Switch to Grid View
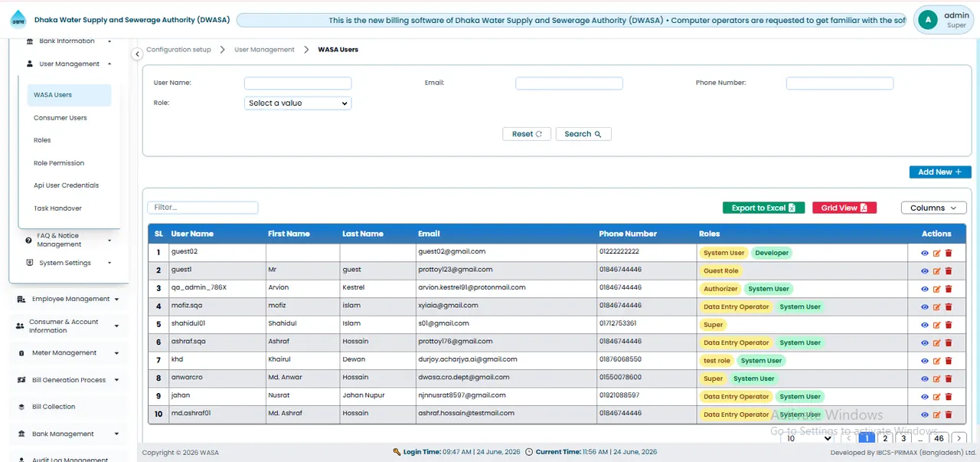980x462 pixels. 844,208
